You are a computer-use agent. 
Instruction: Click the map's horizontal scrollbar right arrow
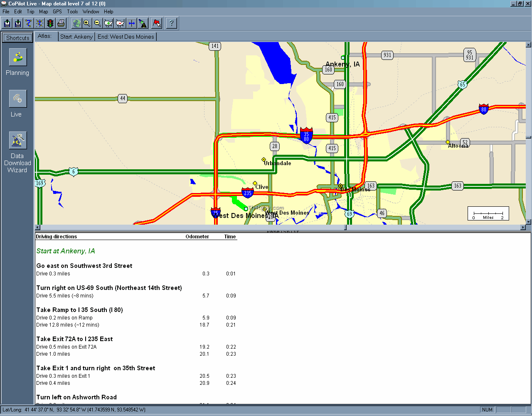(523, 228)
